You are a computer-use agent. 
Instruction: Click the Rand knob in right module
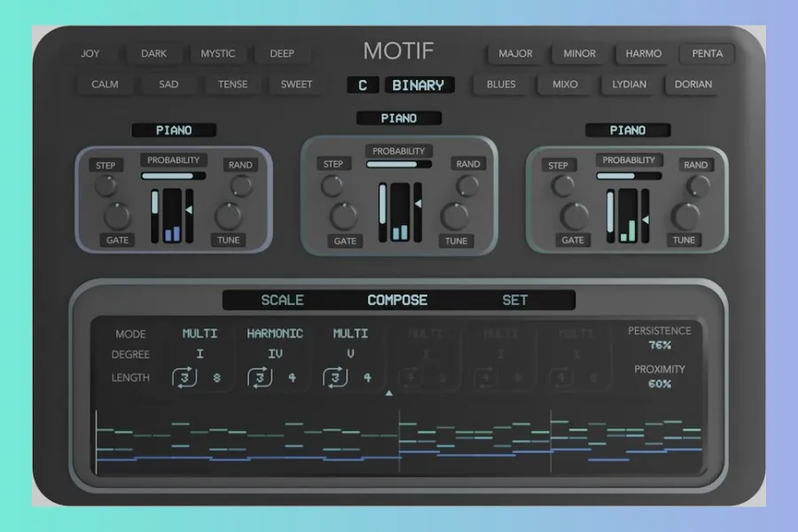click(x=699, y=185)
